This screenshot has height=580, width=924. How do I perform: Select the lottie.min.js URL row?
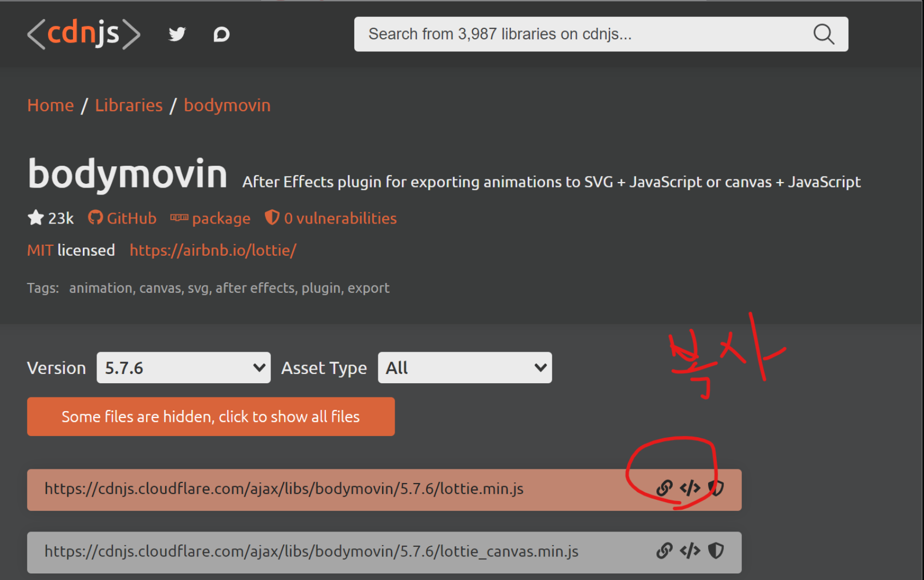coord(384,490)
